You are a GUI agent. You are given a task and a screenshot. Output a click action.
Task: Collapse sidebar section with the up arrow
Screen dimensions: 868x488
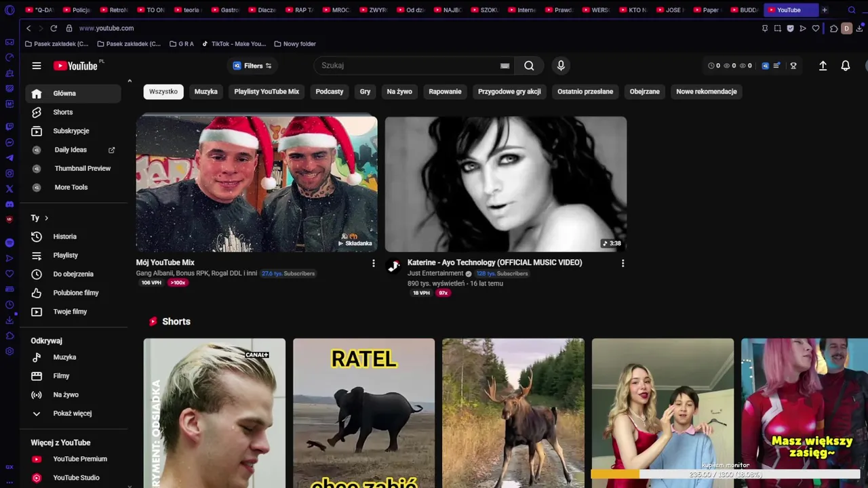[130, 81]
